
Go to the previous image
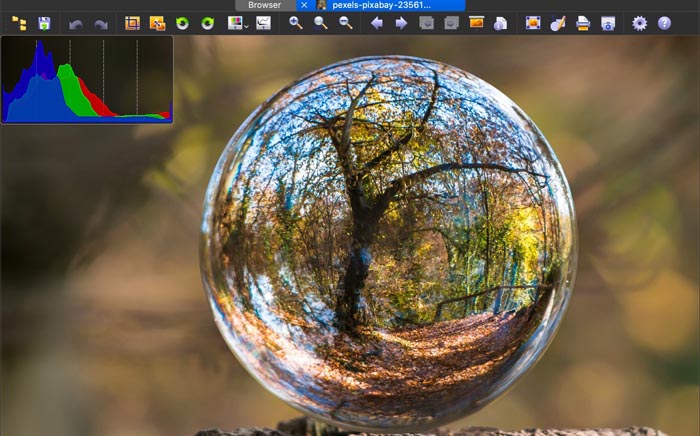pyautogui.click(x=377, y=23)
